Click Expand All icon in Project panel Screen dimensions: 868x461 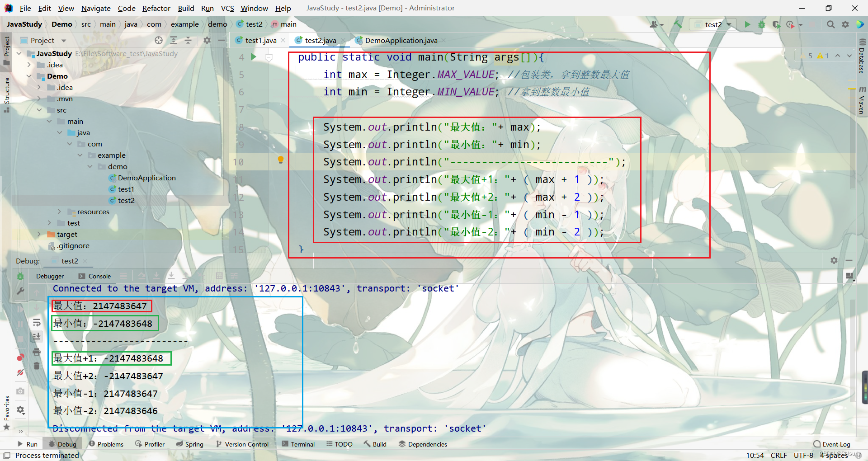tap(174, 40)
